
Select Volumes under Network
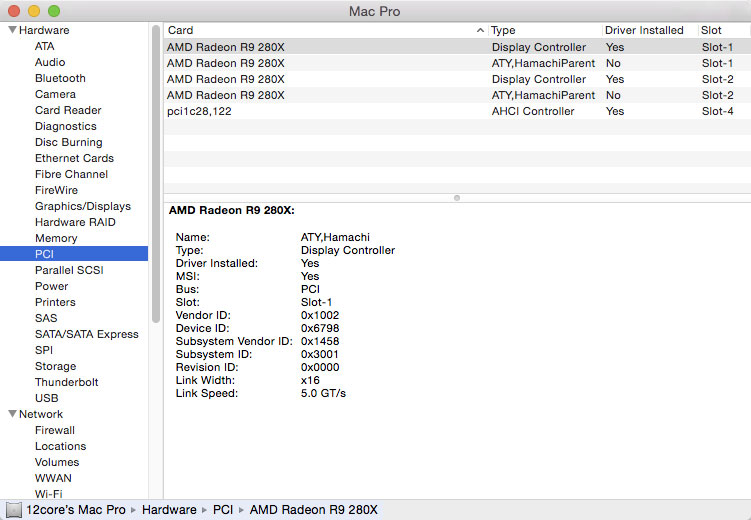pos(57,463)
